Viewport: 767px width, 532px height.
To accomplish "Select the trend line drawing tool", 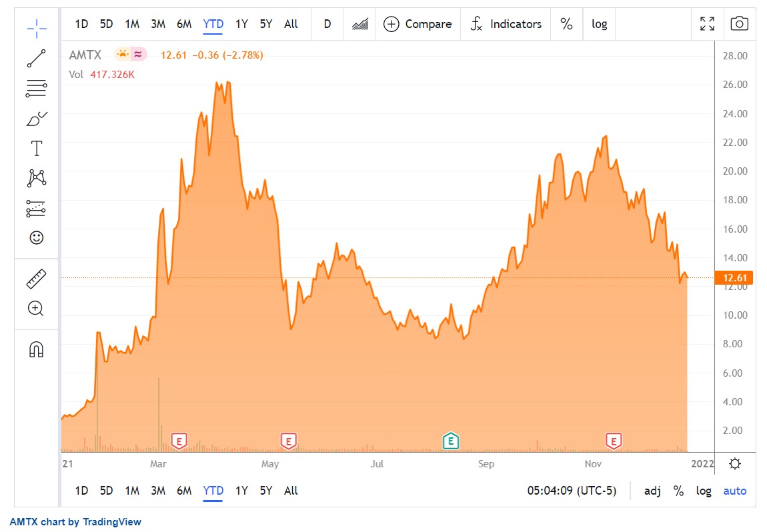I will pos(37,58).
